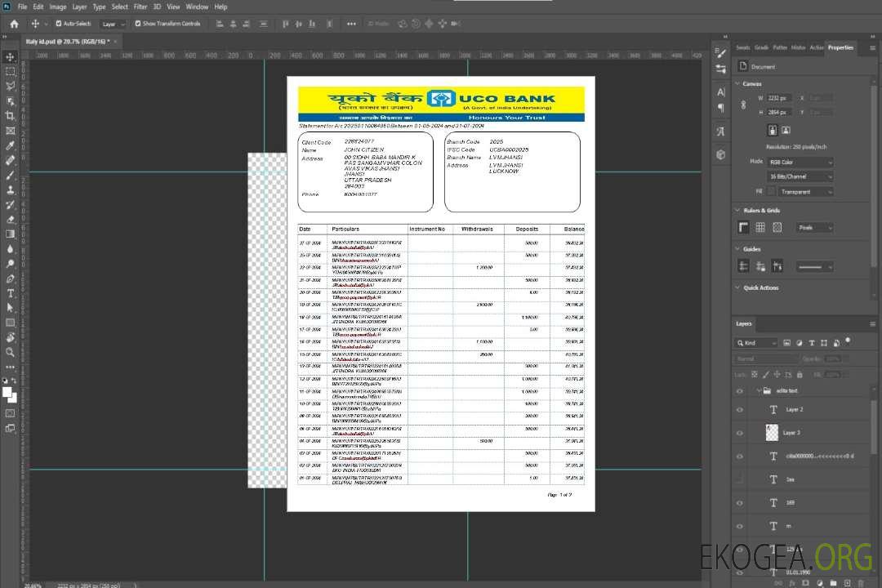Open the Character panel icon
Screen dimensions: 882x588
click(721, 91)
